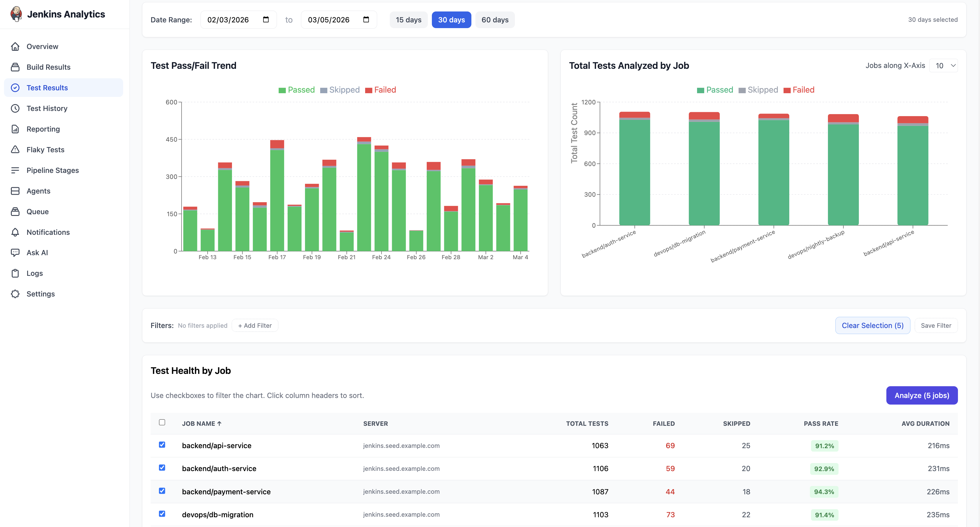Uncheck the backend/api-service job checkbox
980x527 pixels.
click(x=162, y=445)
